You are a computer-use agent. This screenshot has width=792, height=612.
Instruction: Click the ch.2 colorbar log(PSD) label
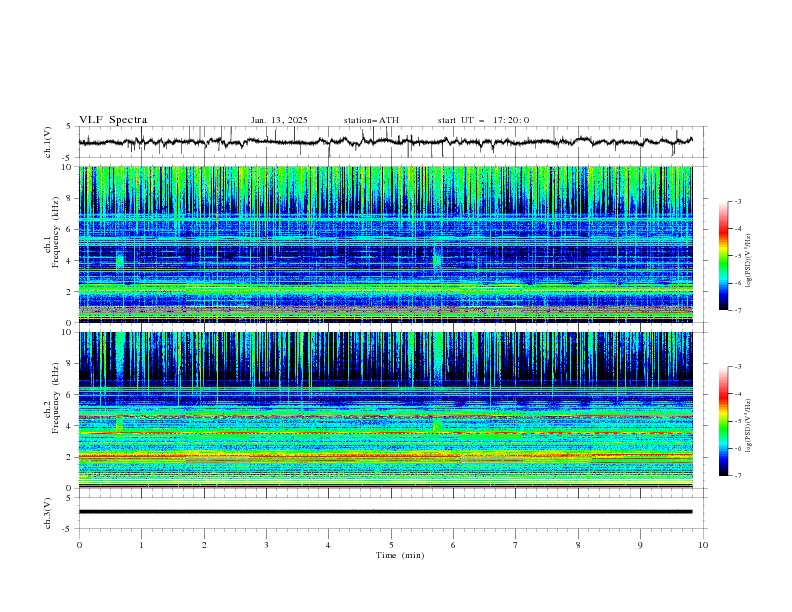(749, 426)
